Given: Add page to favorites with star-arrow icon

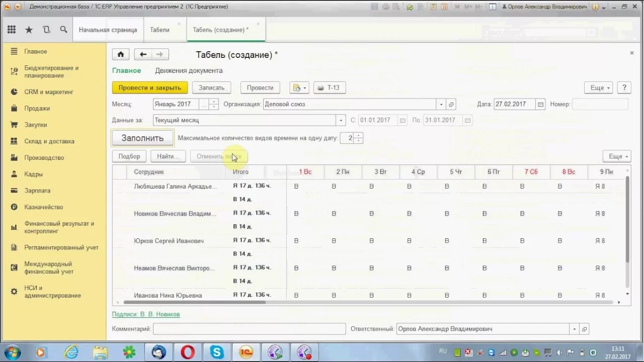Looking at the screenshot, I should coord(410,7).
